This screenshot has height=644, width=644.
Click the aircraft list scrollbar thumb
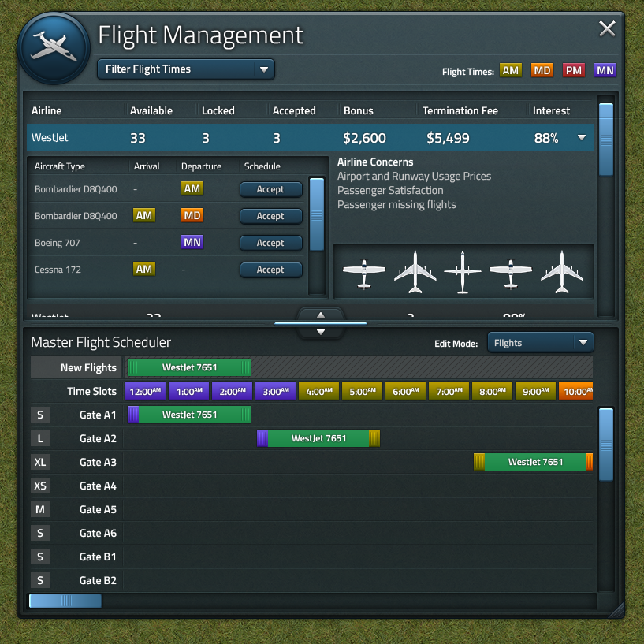[317, 214]
